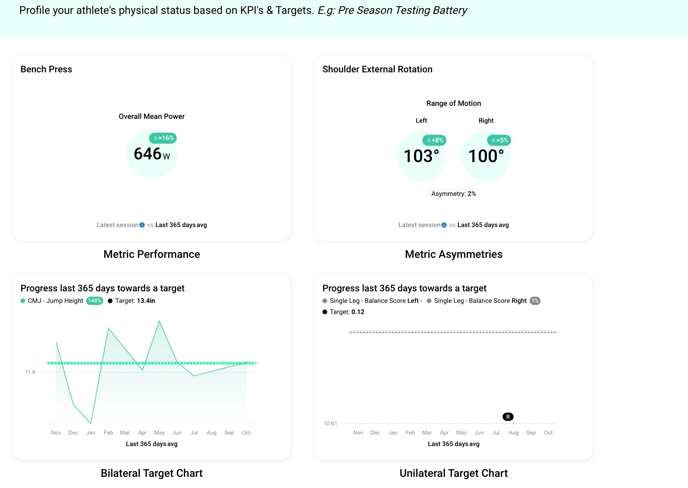Viewport: 688px width, 488px height.
Task: Click the black R marker on the balance chart
Action: click(508, 417)
